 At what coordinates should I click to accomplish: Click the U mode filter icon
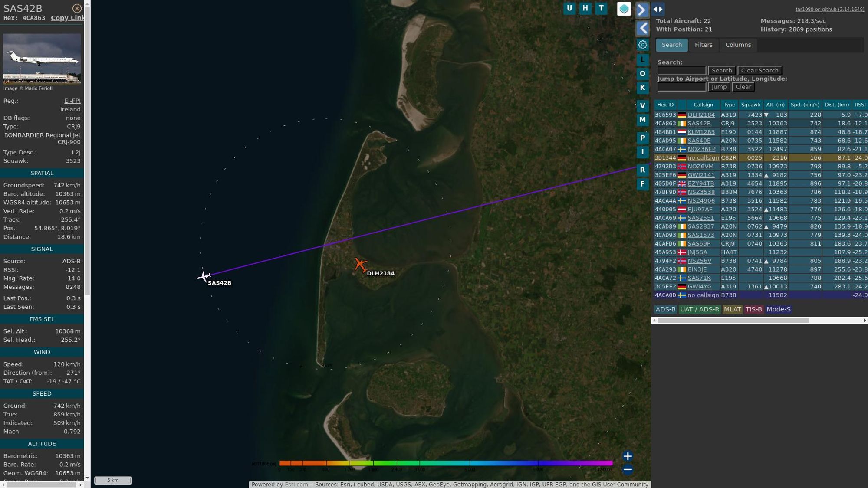(569, 9)
